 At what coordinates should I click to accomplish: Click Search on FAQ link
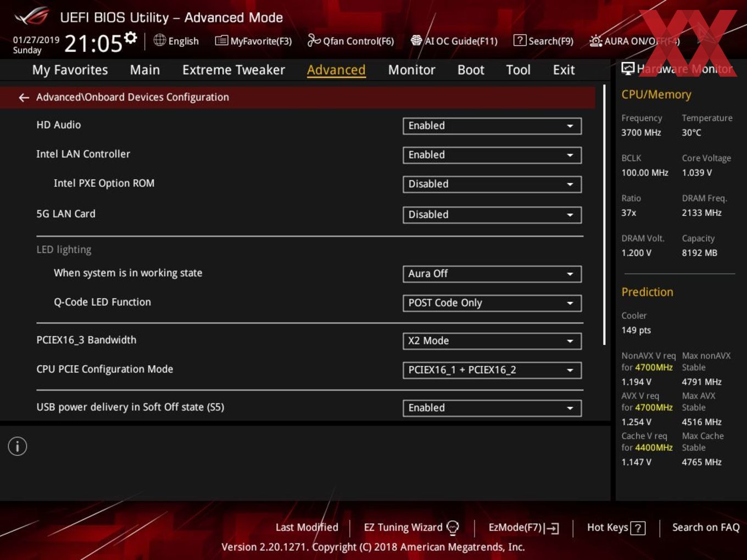706,528
